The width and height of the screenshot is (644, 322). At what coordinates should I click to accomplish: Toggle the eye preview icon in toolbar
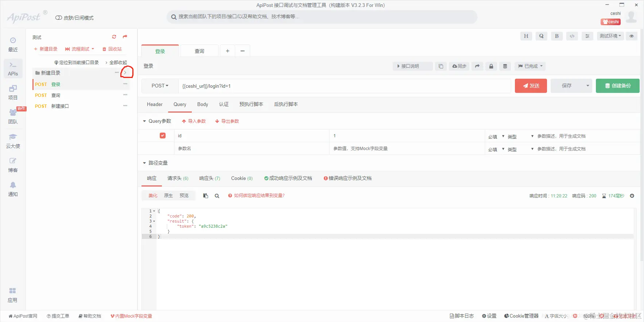tap(632, 36)
